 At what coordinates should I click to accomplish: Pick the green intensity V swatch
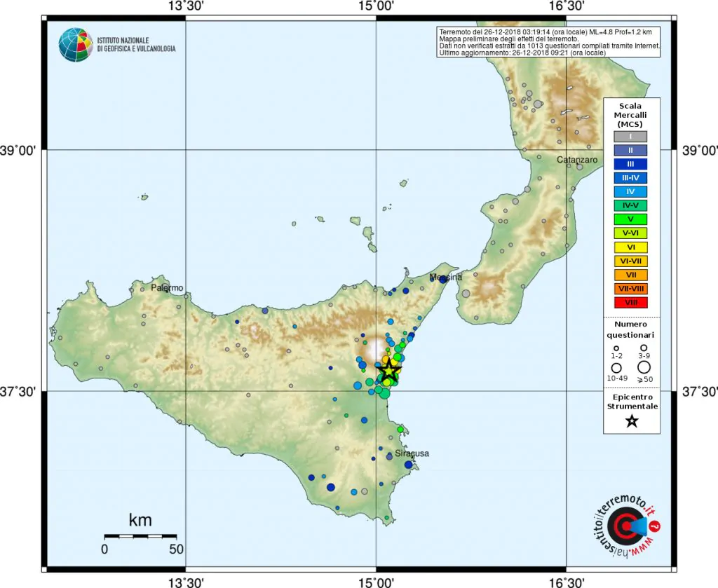click(632, 219)
